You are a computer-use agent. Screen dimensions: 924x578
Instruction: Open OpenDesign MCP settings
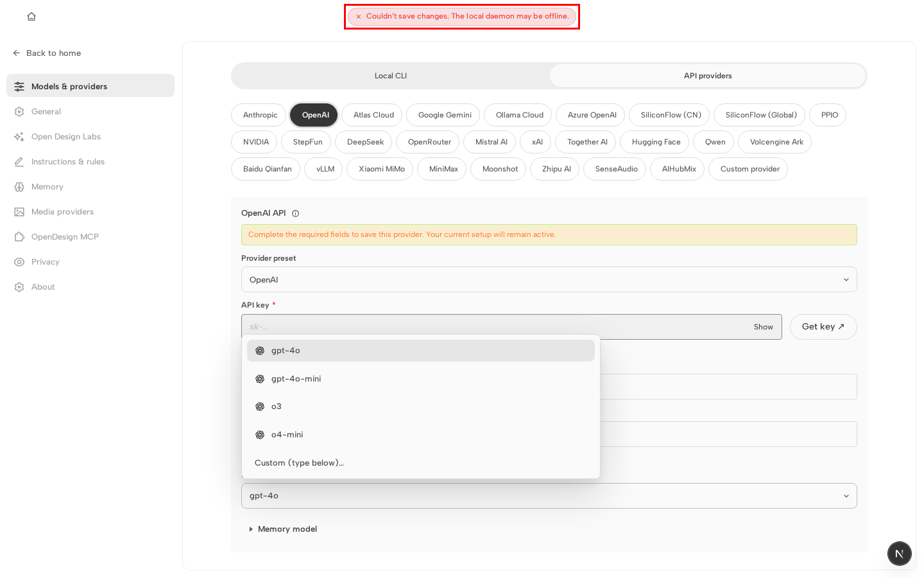click(90, 237)
